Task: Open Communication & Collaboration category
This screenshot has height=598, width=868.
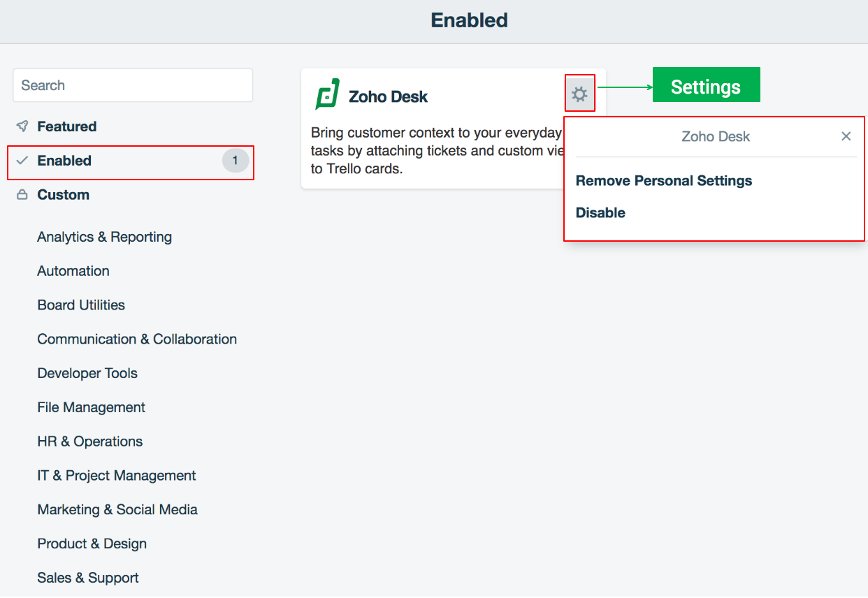Action: coord(137,340)
